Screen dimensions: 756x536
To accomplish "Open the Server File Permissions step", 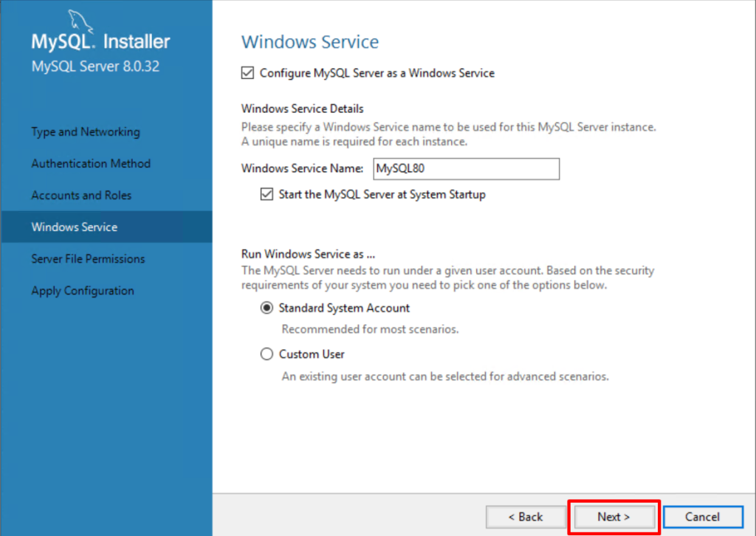I will point(89,259).
